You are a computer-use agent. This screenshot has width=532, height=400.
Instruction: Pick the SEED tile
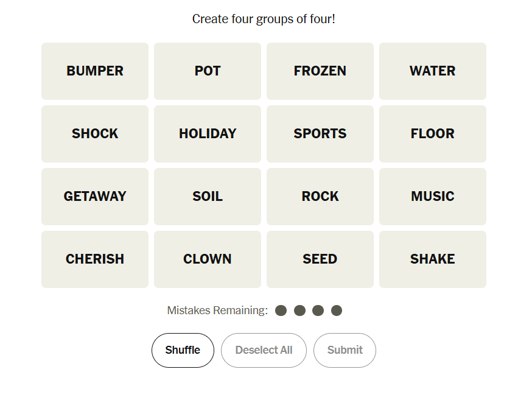[320, 259]
